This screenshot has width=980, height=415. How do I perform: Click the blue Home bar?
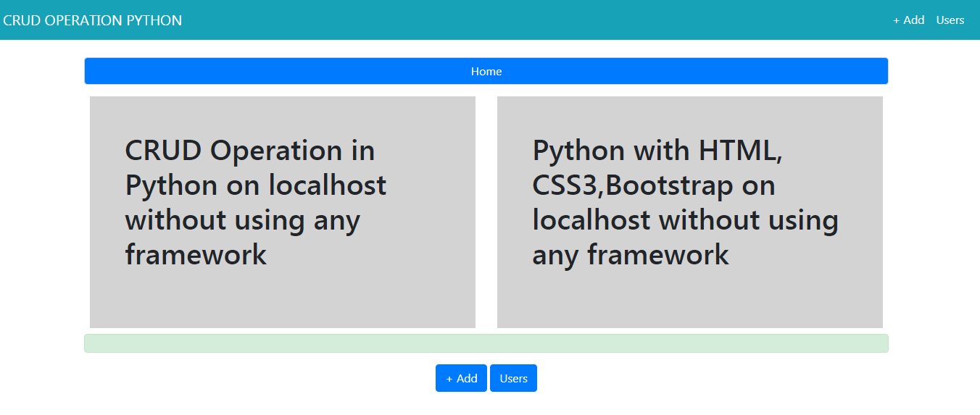coord(486,71)
